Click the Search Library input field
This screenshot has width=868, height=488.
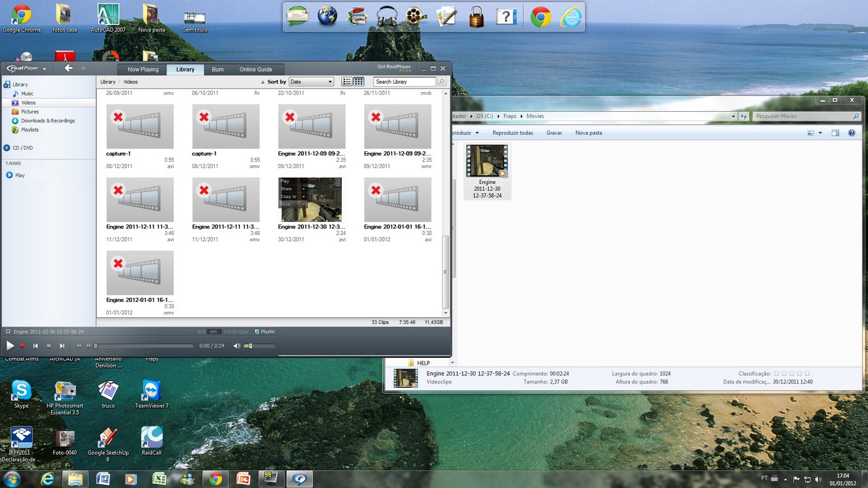click(405, 82)
